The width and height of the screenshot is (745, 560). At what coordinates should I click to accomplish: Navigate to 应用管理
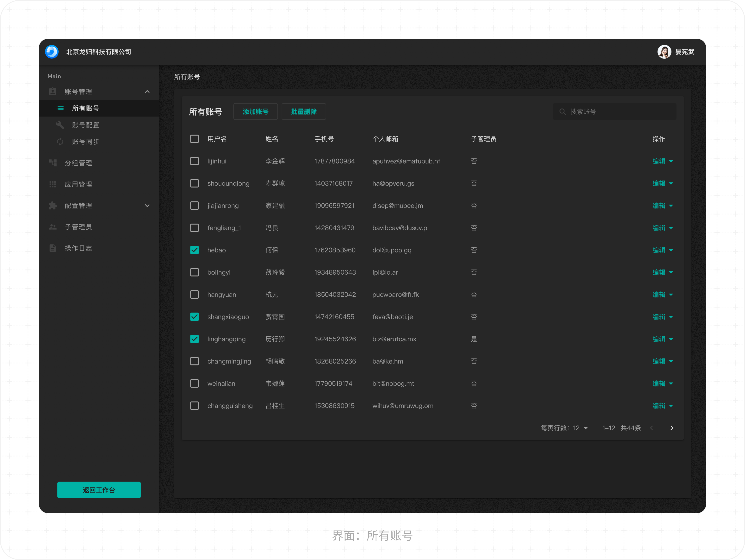pos(99,184)
